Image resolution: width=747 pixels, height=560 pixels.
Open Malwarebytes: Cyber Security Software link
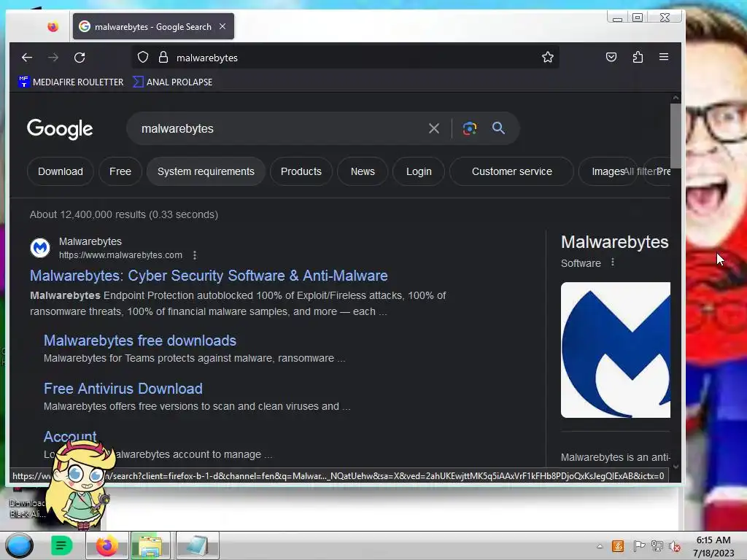[x=209, y=276]
